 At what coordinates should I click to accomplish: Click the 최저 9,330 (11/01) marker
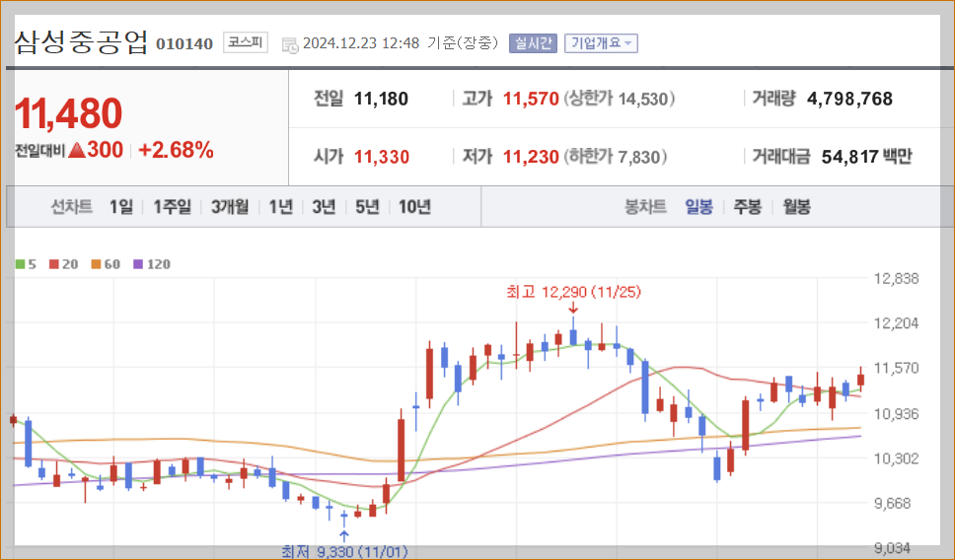click(344, 551)
